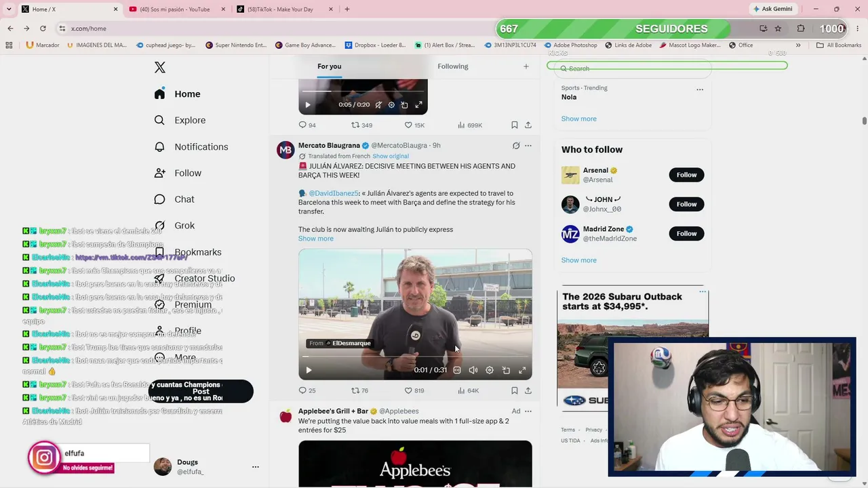The width and height of the screenshot is (868, 488).
Task: Follow the Madrid Zone account
Action: point(686,234)
